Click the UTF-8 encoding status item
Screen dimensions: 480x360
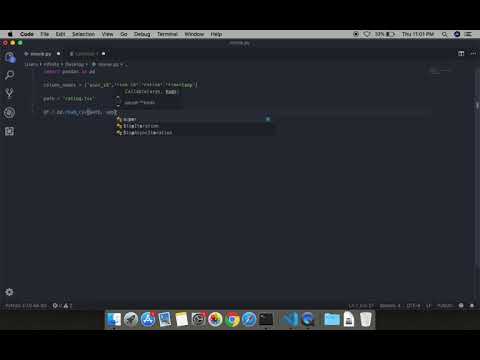[413, 305]
